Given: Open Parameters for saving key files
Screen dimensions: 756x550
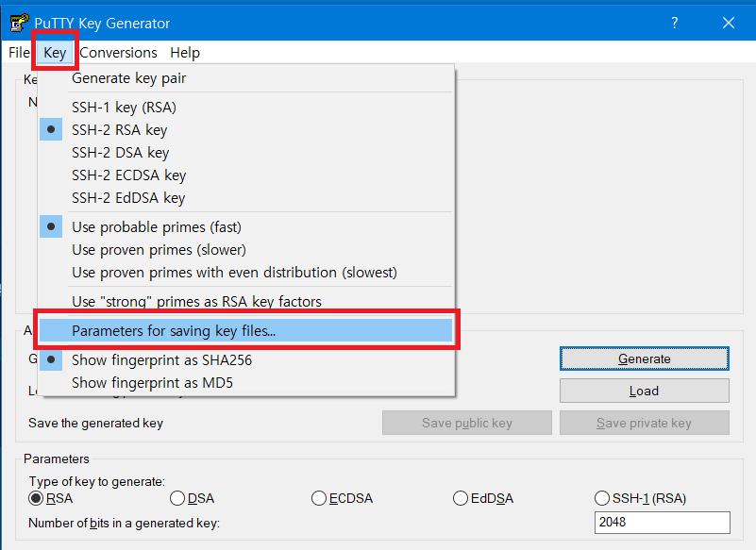Looking at the screenshot, I should pos(246,331).
